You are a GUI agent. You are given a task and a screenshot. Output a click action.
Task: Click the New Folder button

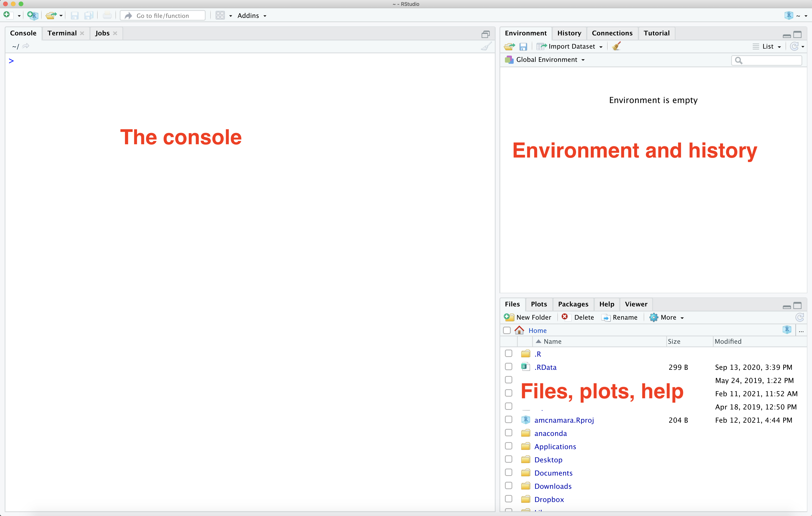coord(528,317)
